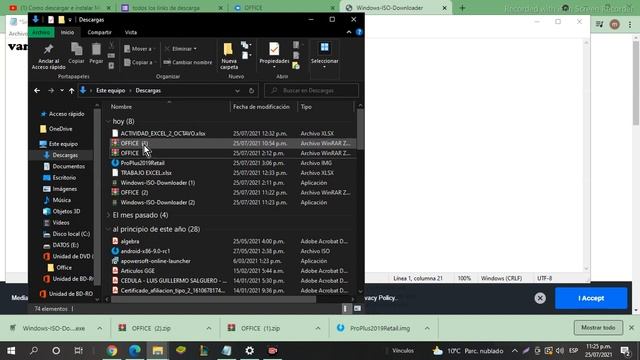Open the Eliminar dropdown

pyautogui.click(x=181, y=49)
